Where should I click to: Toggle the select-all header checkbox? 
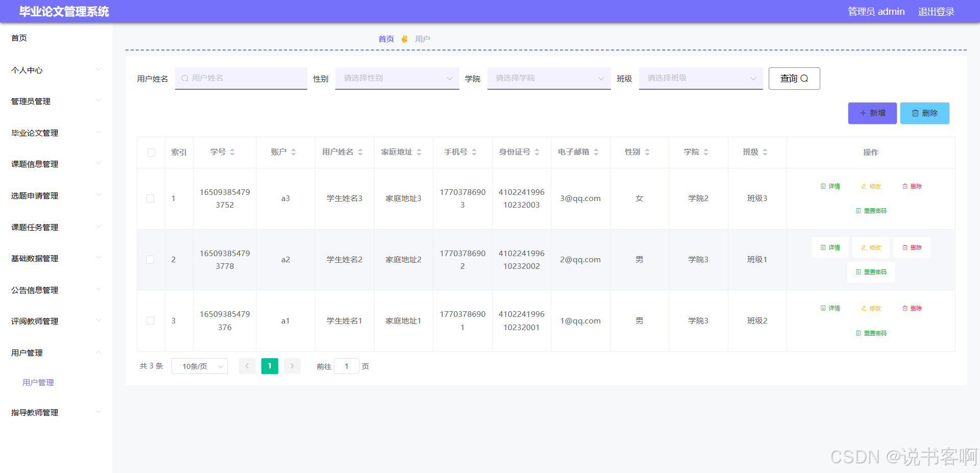151,153
